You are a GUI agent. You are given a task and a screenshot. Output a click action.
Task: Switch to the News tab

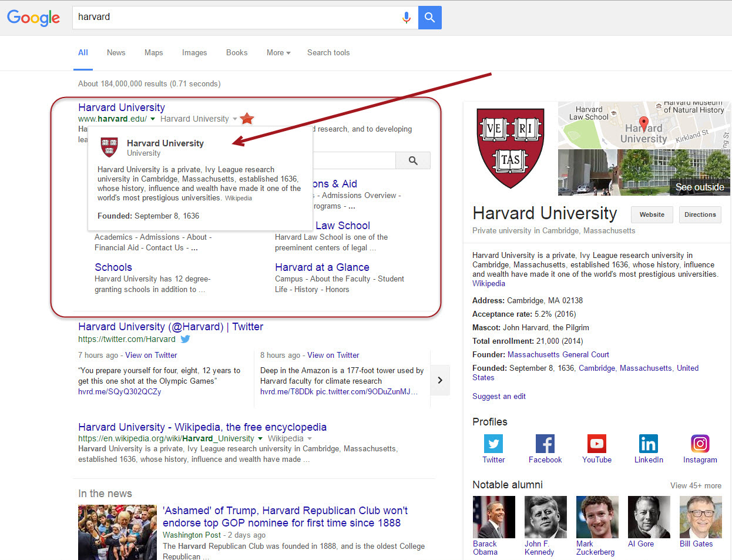pos(116,53)
